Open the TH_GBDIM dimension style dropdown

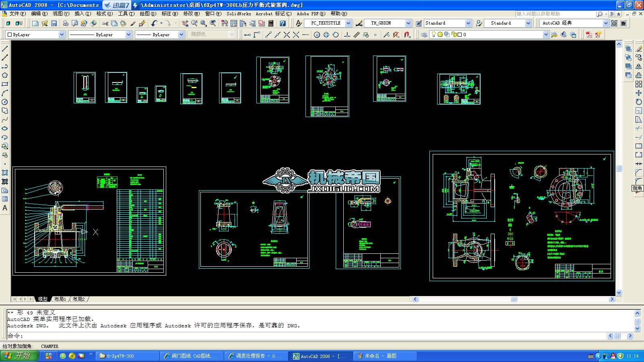408,23
